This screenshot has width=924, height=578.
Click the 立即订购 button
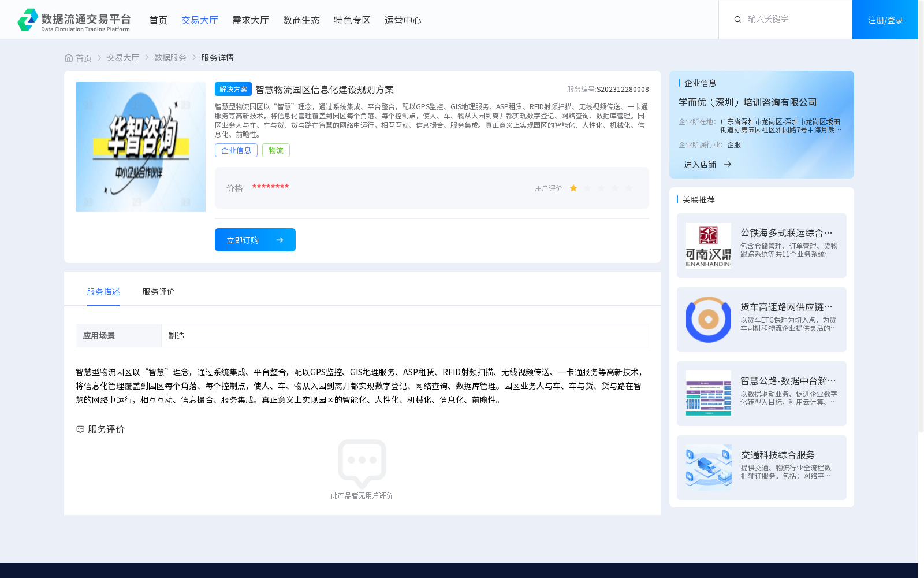pyautogui.click(x=255, y=240)
